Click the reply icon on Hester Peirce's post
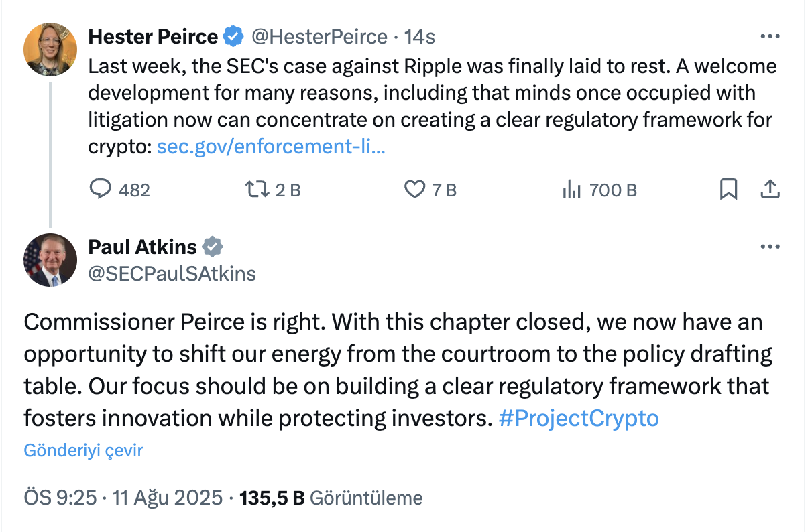This screenshot has height=532, width=806. point(101,190)
